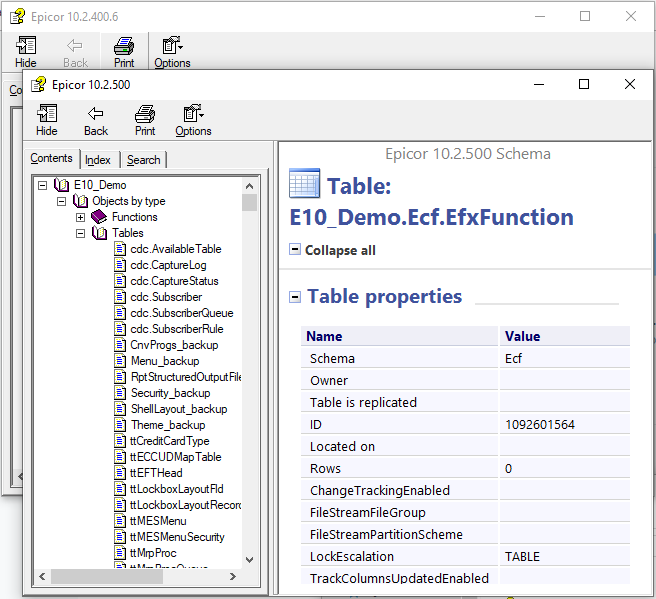The height and width of the screenshot is (599, 656).
Task: Click the Table properties heading
Action: [x=384, y=296]
